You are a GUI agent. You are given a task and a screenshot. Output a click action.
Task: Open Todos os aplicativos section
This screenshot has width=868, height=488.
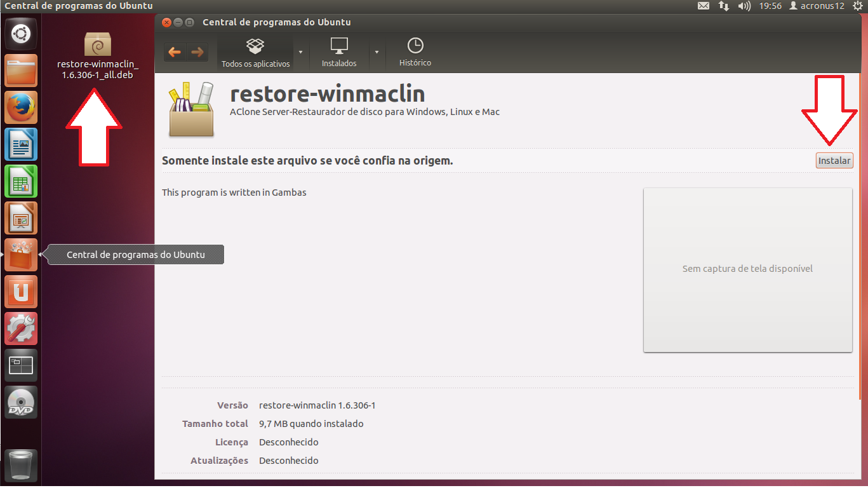point(255,53)
